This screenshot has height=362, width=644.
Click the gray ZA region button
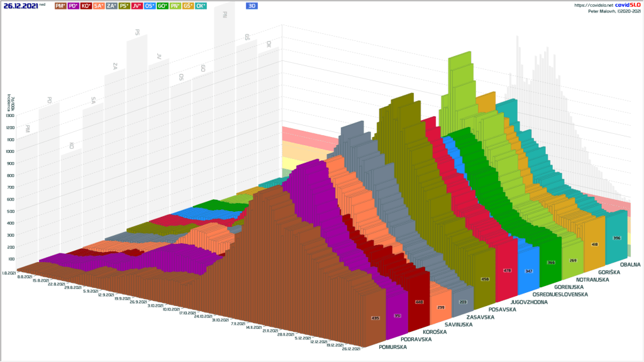[x=111, y=6]
